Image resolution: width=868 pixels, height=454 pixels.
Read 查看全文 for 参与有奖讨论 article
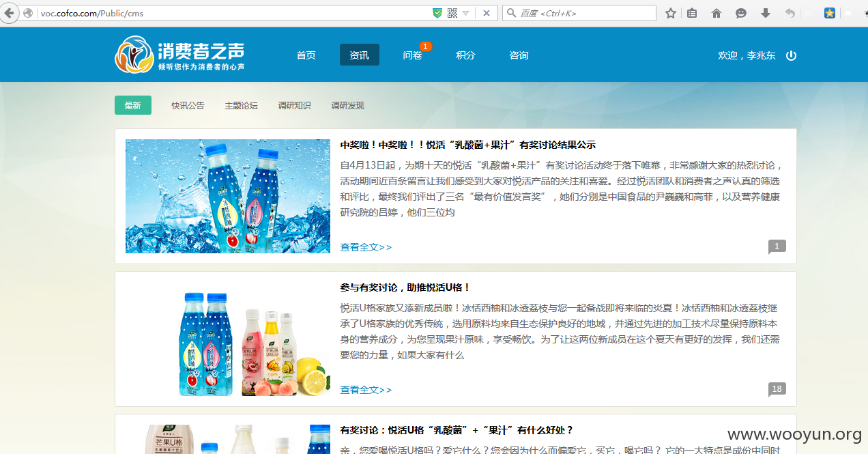(366, 390)
